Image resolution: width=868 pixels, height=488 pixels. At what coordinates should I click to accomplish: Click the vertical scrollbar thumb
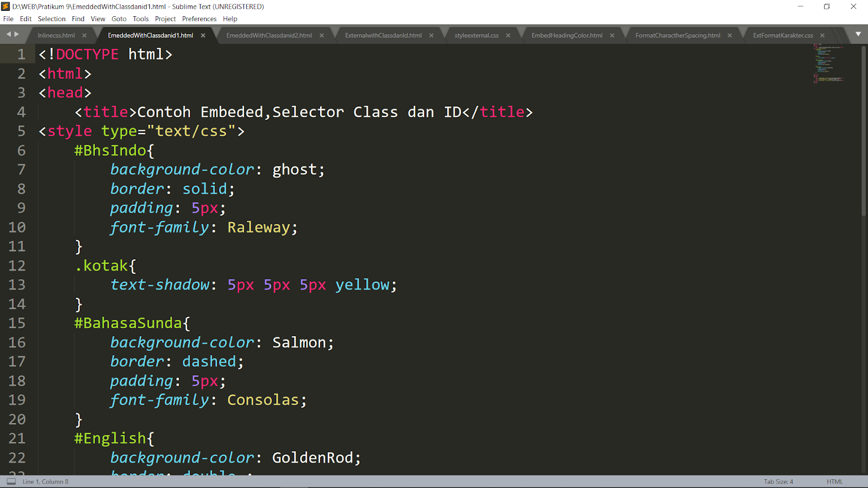tap(864, 131)
